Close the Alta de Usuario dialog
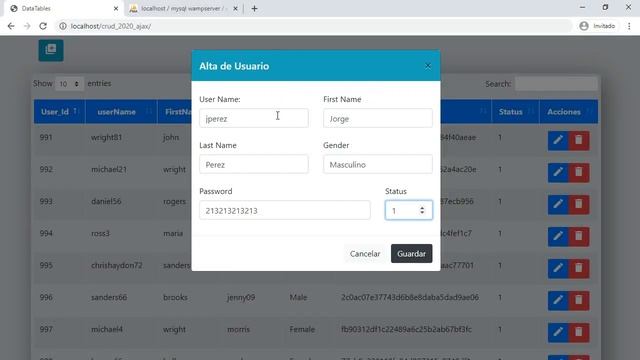 click(428, 66)
